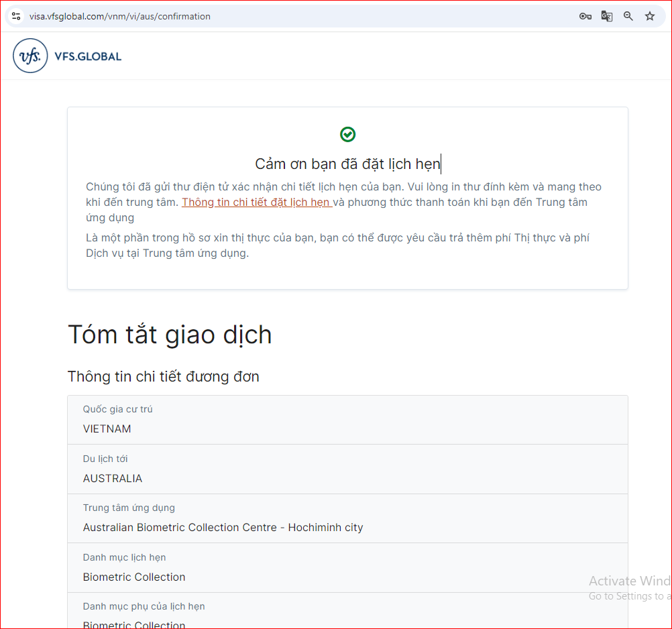The image size is (672, 629).
Task: Click the "Quốc gia cư trú" label
Action: coord(118,409)
